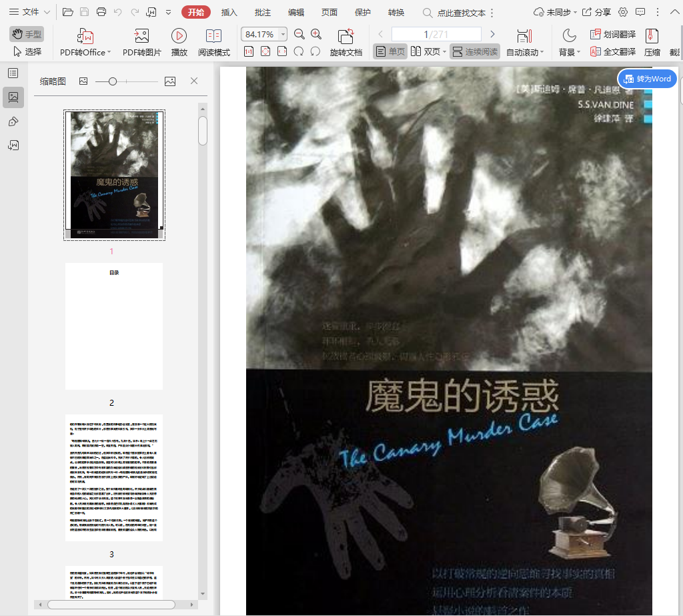The height and width of the screenshot is (616, 683).
Task: Open the 背景 background dropdown
Action: [x=570, y=42]
